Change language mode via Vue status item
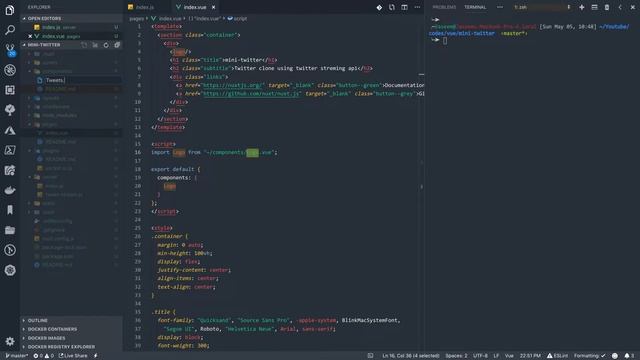The image size is (640, 360). 509,356
